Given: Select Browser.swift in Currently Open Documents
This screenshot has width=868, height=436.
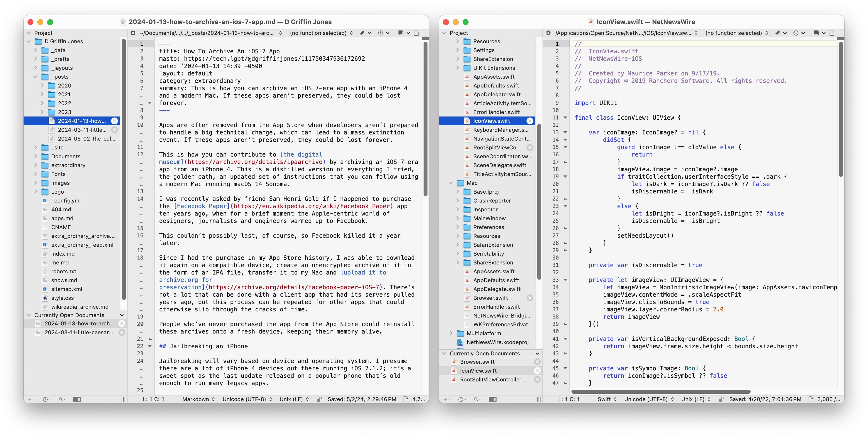Looking at the screenshot, I should pos(477,362).
